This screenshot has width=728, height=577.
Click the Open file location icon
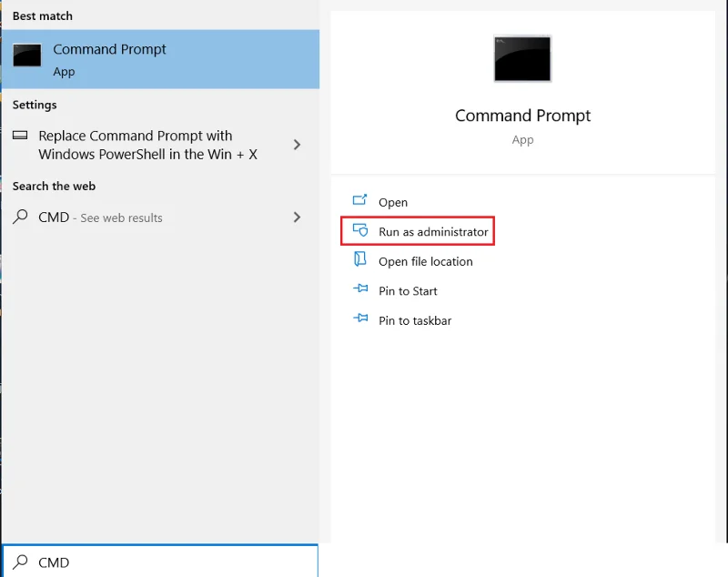pos(359,261)
